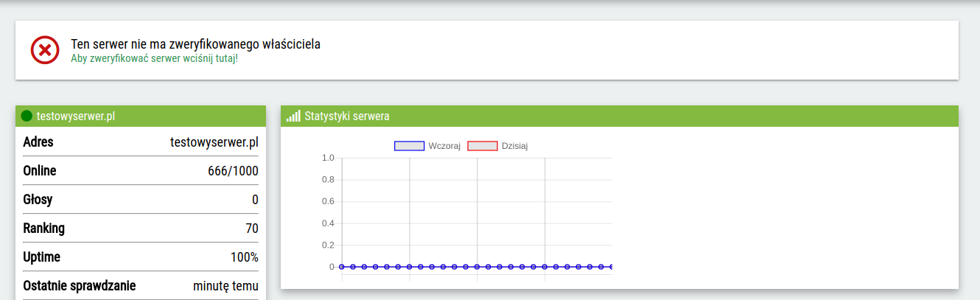This screenshot has width=980, height=300.
Task: Click the Ranking value 70
Action: (x=252, y=229)
